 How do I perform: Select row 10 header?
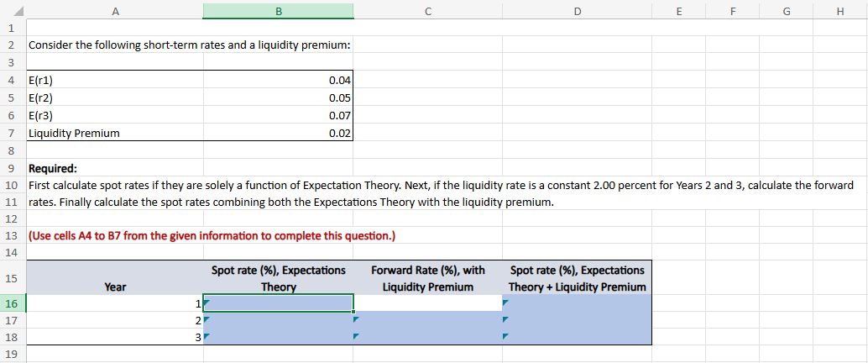pos(13,185)
